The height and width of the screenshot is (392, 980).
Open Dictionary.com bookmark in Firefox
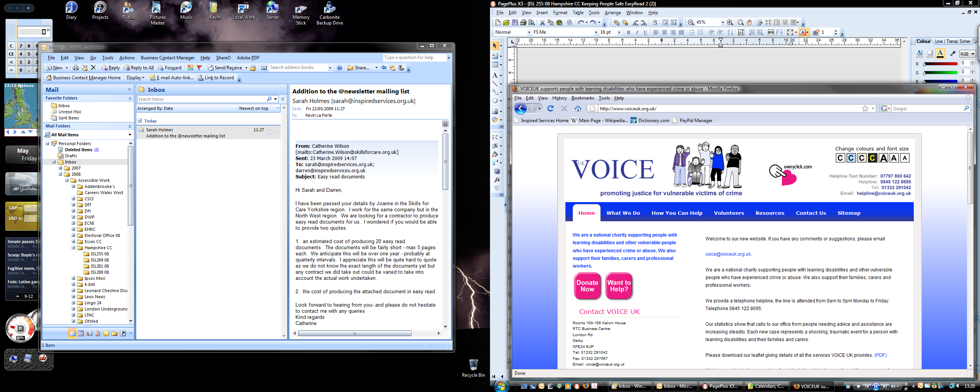pyautogui.click(x=650, y=120)
